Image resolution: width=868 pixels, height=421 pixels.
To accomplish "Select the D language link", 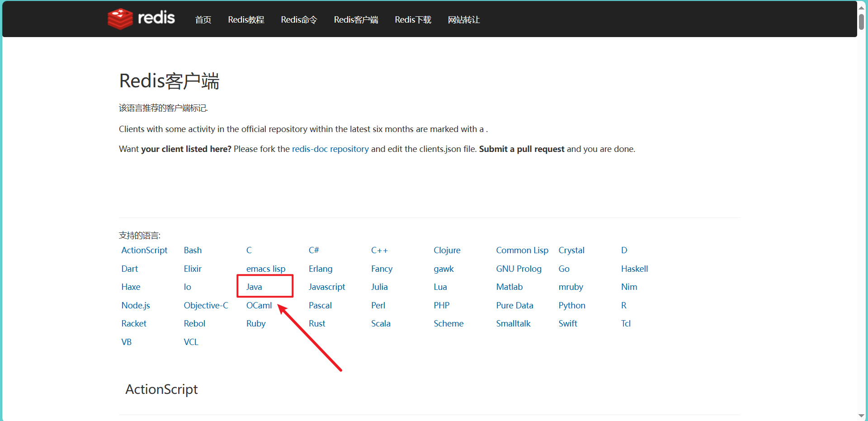I will (x=624, y=251).
